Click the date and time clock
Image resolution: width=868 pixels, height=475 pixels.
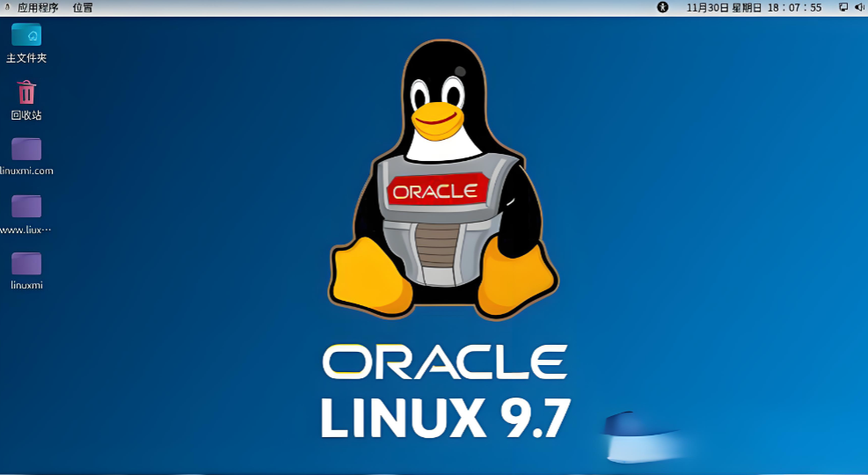754,8
